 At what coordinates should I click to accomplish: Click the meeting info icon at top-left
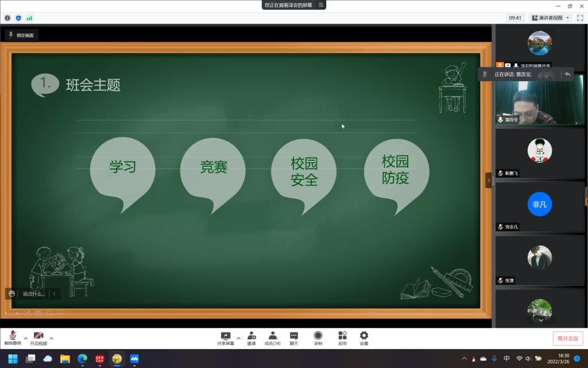(7, 18)
